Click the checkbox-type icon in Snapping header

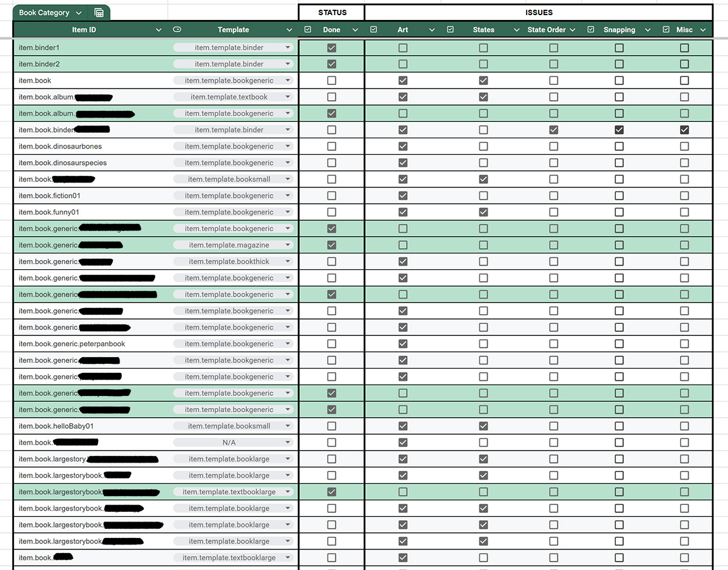click(x=591, y=30)
